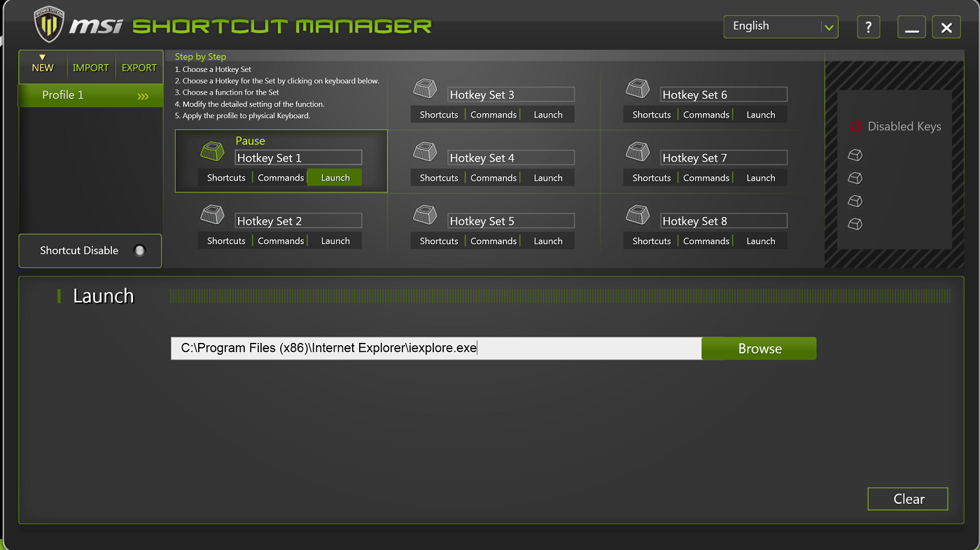
Task: Click the Hotkey Set 2 name field
Action: 298,220
